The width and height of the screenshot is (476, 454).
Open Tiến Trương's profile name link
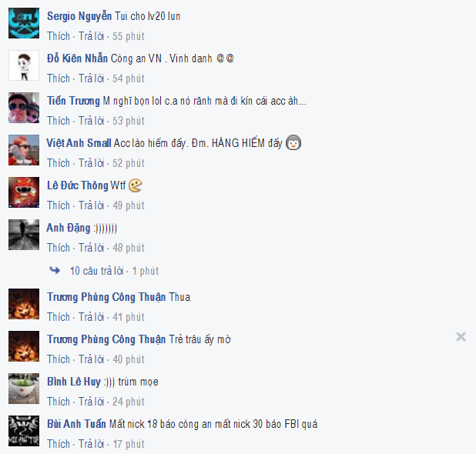[73, 101]
